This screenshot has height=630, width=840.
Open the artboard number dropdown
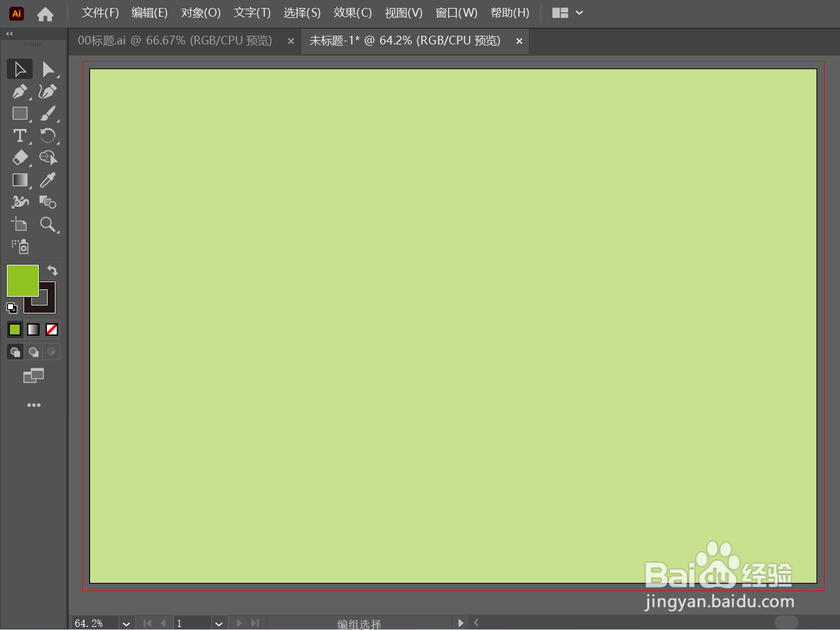click(218, 623)
